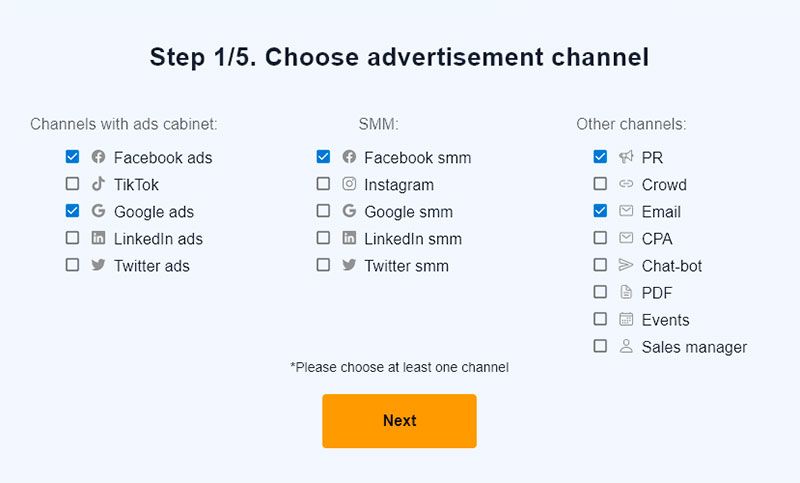Click the Events calendar icon

626,319
